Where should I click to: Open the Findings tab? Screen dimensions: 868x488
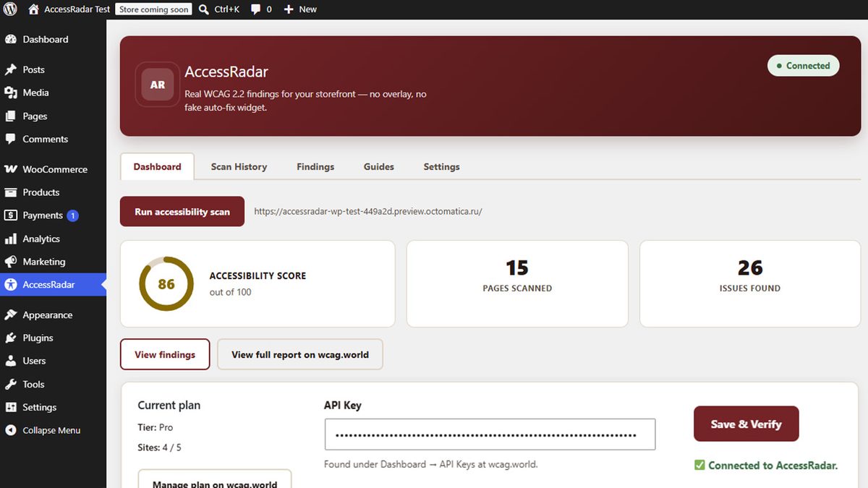pos(315,166)
